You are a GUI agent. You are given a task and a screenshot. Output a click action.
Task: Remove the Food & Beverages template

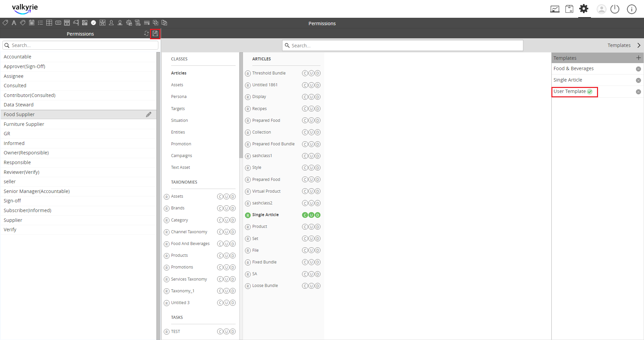coord(638,69)
